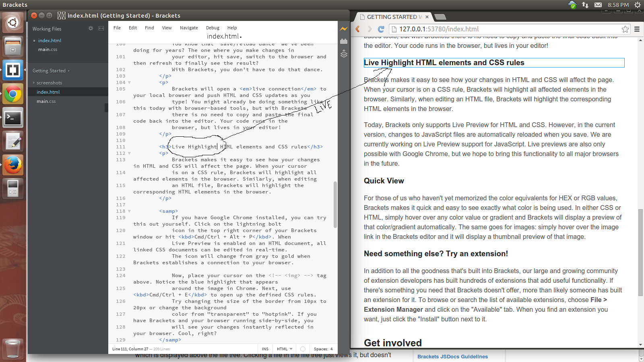This screenshot has height=362, width=644.
Task: Launch Firefox from the Ubuntu dock
Action: [12, 165]
